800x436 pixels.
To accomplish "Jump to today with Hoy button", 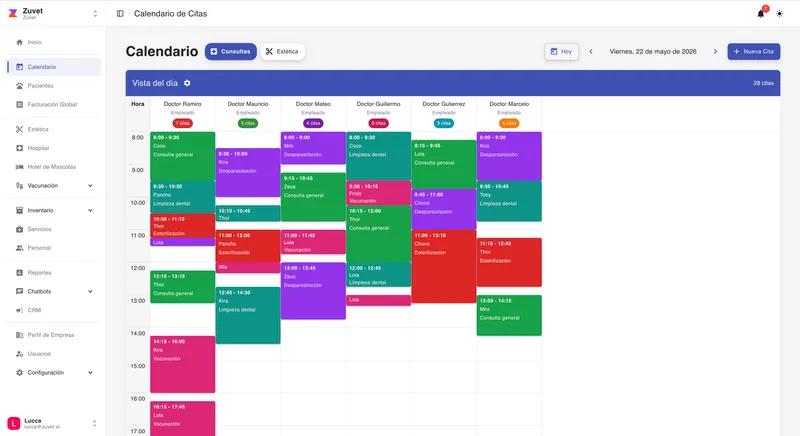I will 561,52.
